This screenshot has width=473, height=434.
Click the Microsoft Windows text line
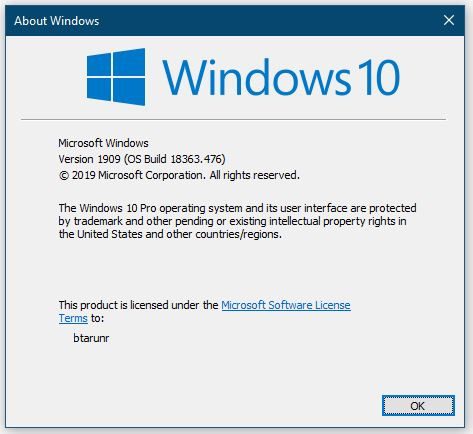pos(103,143)
